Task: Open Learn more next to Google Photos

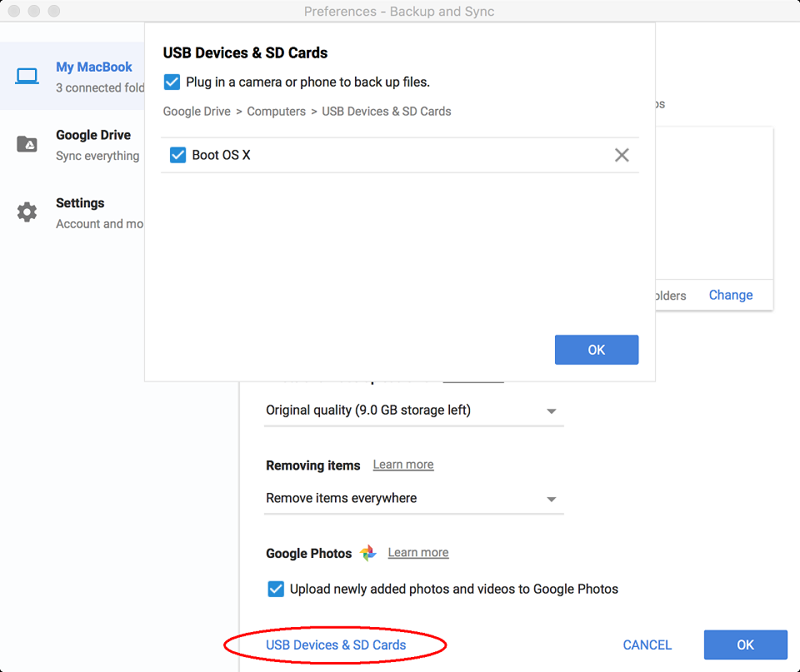Action: [x=417, y=552]
